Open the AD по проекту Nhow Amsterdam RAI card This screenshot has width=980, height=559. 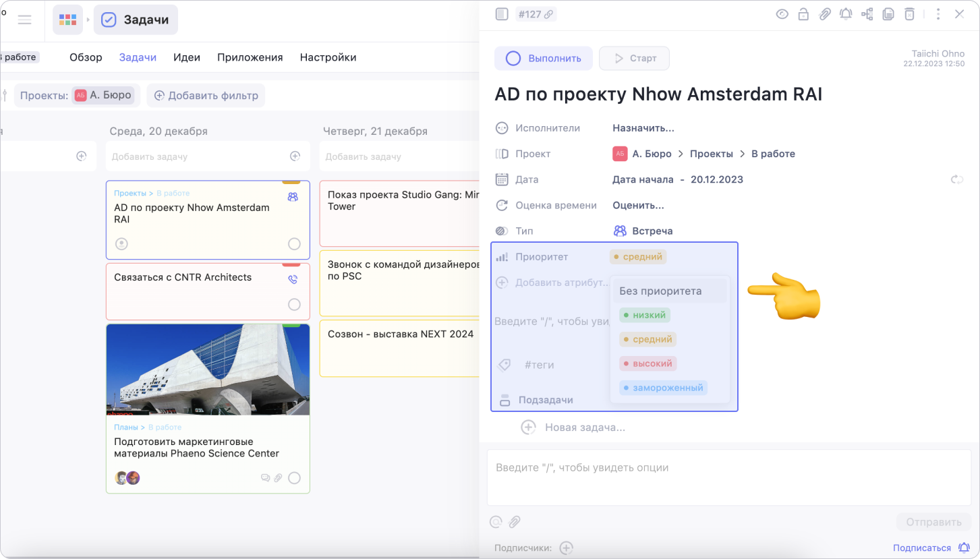click(x=208, y=220)
